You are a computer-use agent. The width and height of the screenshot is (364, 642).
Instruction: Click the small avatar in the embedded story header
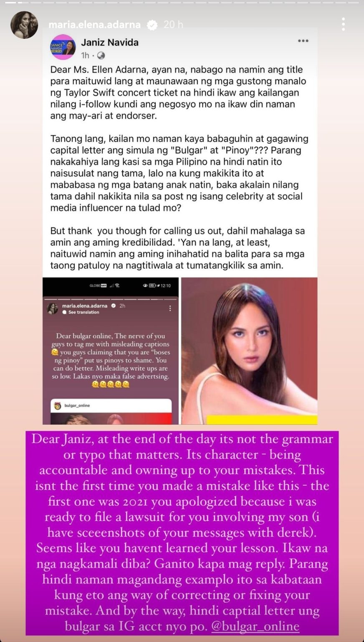click(x=53, y=308)
